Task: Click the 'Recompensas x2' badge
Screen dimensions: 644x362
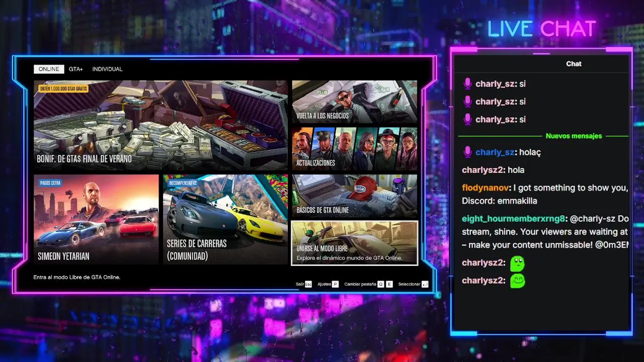Action: coord(183,183)
